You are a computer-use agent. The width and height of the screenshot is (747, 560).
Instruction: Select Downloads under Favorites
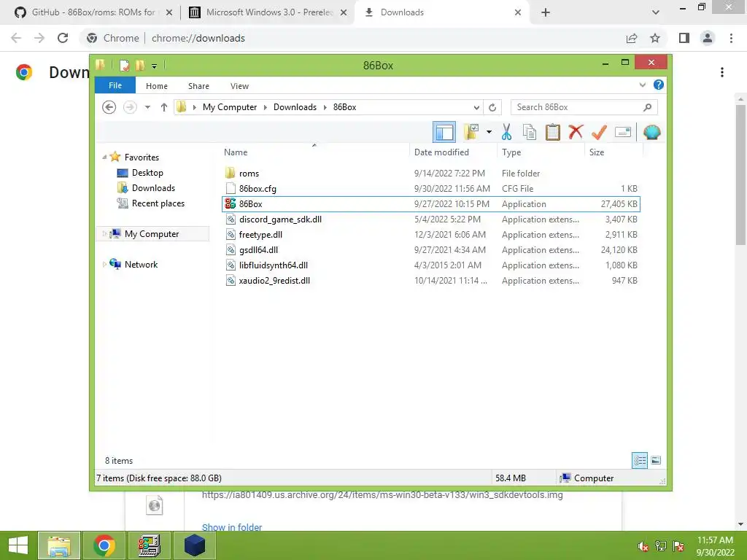[153, 188]
